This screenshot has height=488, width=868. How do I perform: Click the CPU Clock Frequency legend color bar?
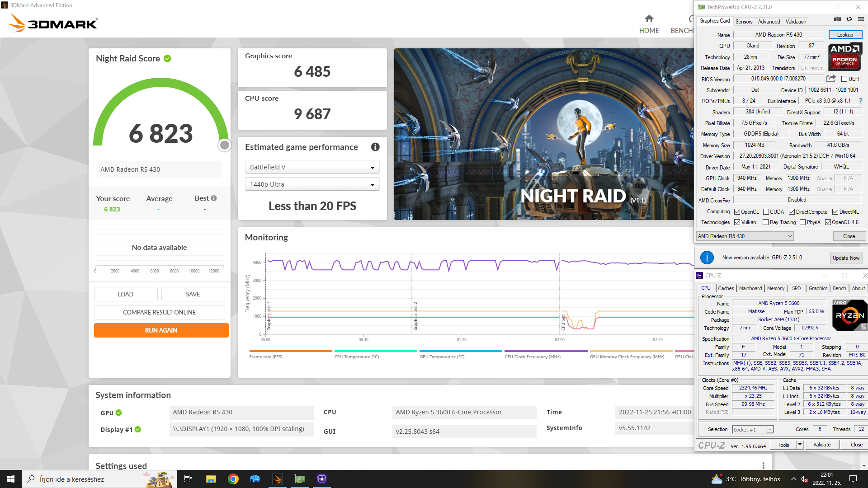(546, 351)
